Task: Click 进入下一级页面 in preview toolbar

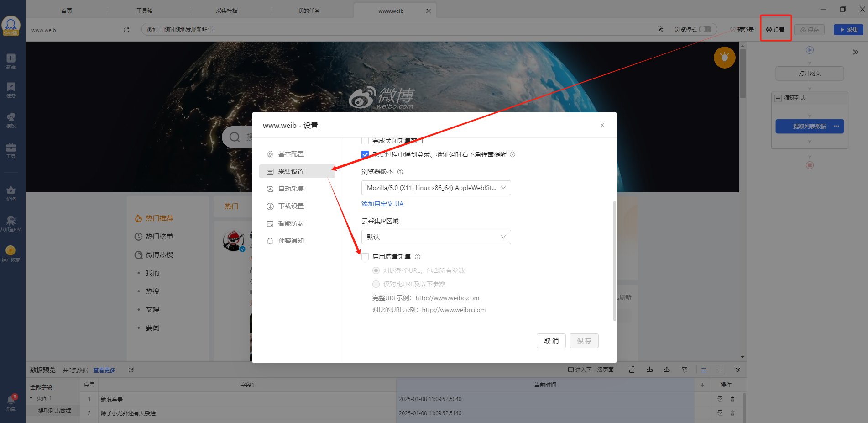Action: click(x=591, y=370)
